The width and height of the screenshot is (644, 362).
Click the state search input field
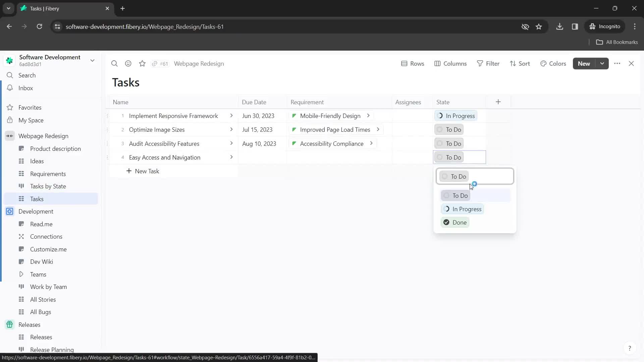pyautogui.click(x=475, y=176)
